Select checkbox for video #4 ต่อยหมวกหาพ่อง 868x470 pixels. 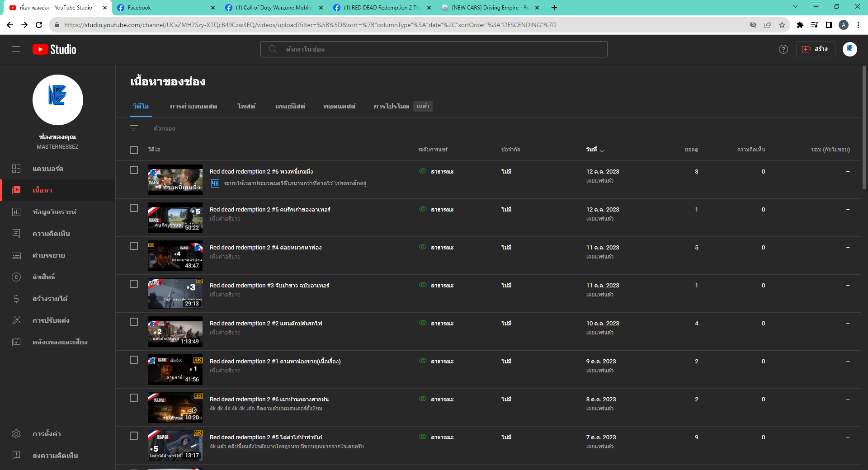pos(134,246)
